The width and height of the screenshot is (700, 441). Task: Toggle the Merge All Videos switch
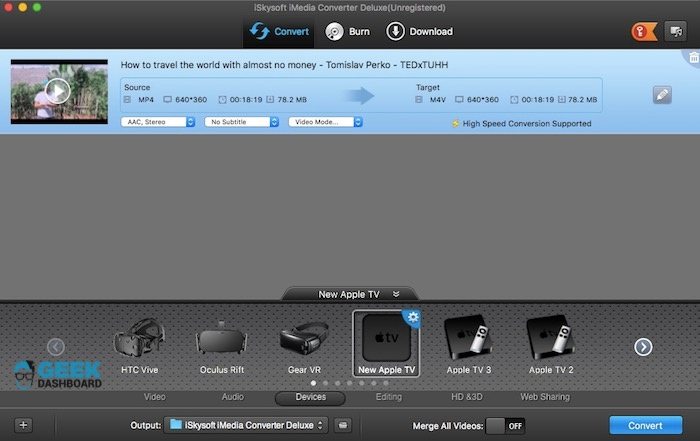click(505, 426)
